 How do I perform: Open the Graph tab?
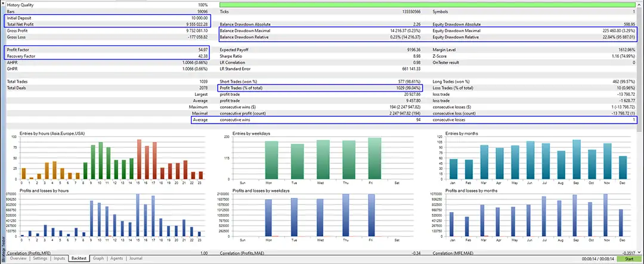pyautogui.click(x=98, y=259)
